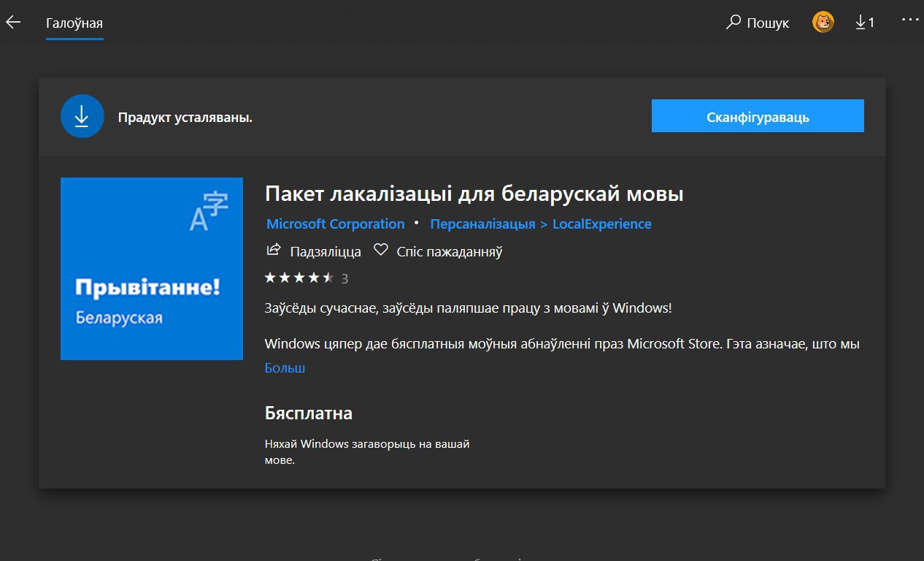Open the Галоўная tab

point(74,23)
